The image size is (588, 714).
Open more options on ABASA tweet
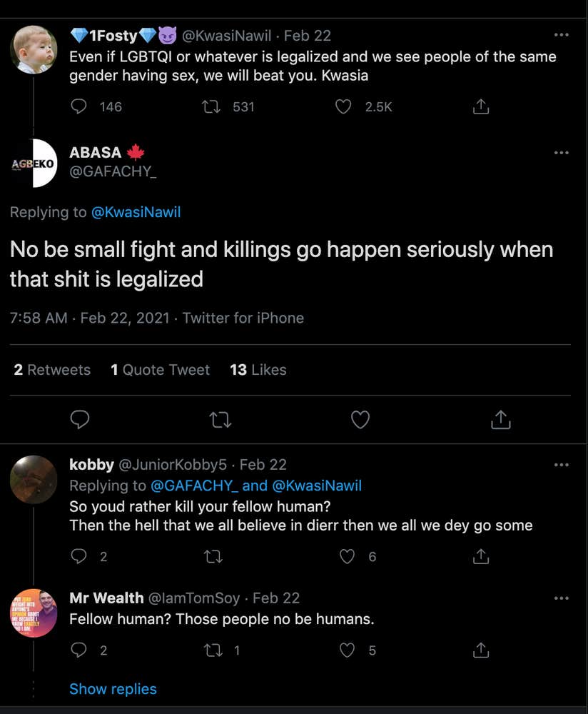pos(562,152)
